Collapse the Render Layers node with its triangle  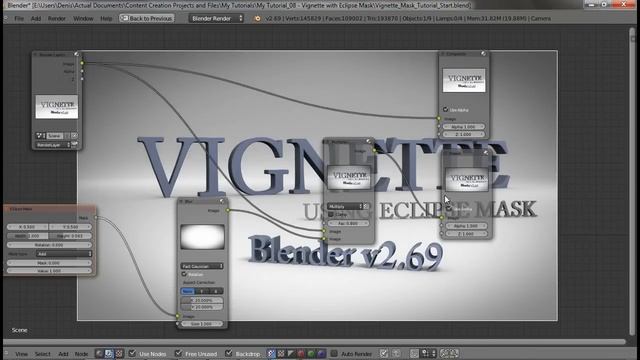(36, 54)
